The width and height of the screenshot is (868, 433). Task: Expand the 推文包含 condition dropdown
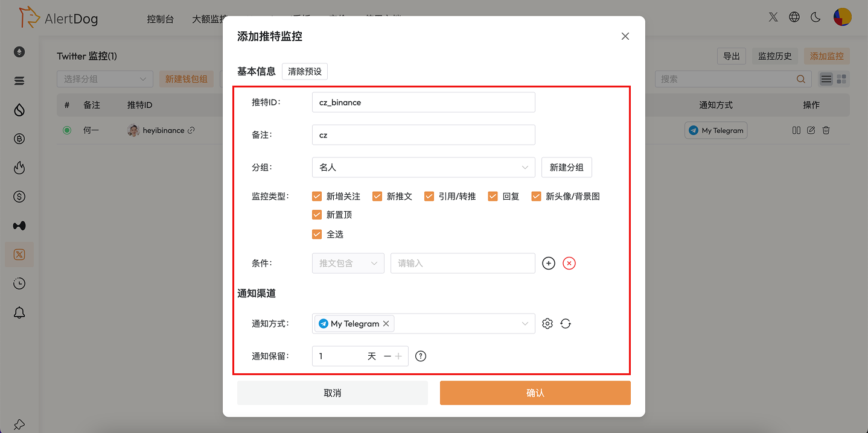pyautogui.click(x=348, y=263)
